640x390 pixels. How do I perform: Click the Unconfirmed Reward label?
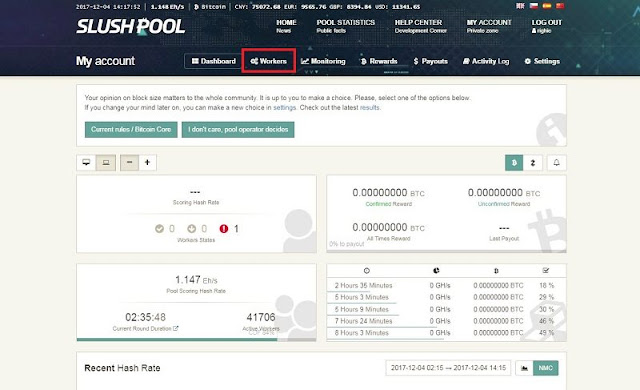[504, 204]
